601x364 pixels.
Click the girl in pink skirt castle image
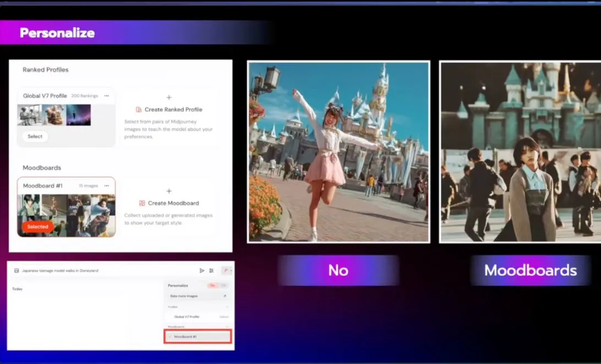click(338, 152)
